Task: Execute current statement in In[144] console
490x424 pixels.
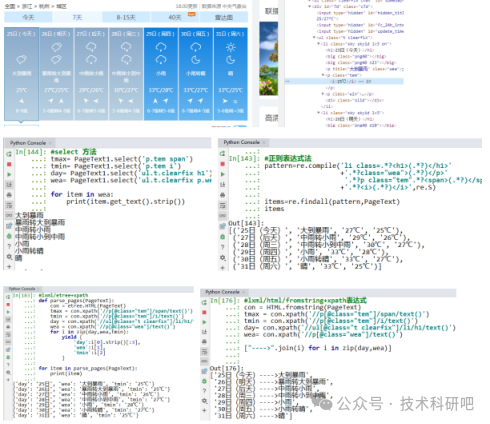Action: (x=9, y=174)
